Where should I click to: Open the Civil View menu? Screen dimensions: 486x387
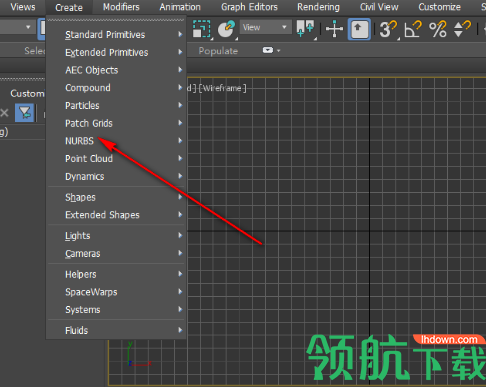[x=379, y=7]
